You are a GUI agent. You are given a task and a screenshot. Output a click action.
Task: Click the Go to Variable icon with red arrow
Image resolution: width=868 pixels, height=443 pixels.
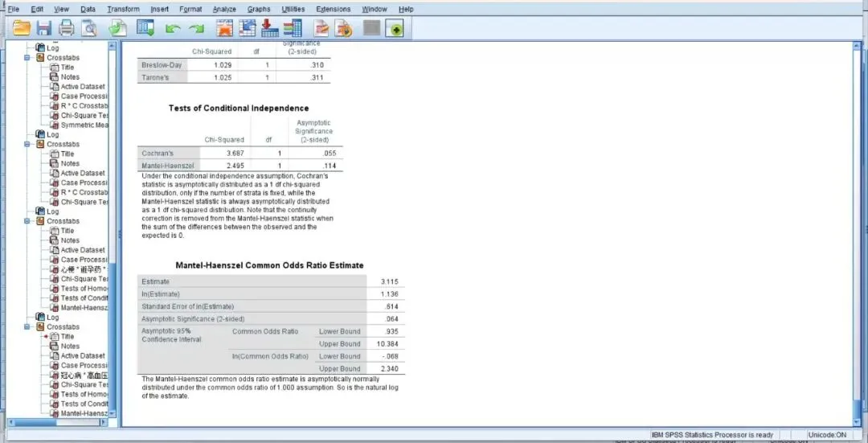[x=269, y=28]
